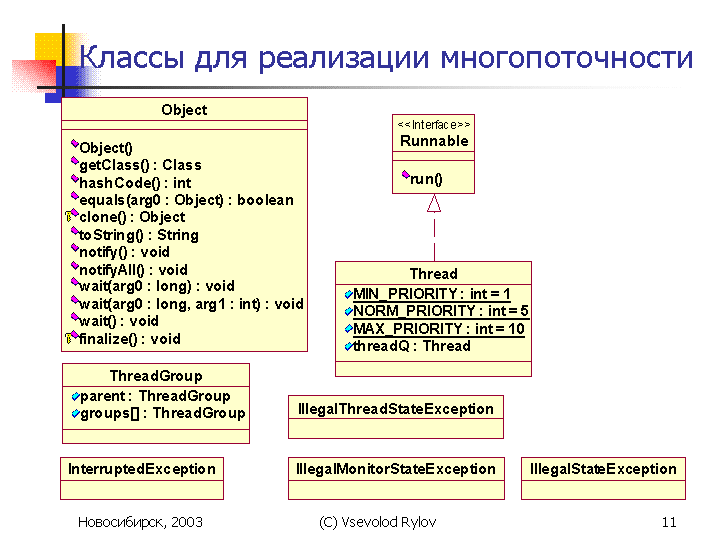
Task: Select the Object class title
Action: [x=184, y=110]
